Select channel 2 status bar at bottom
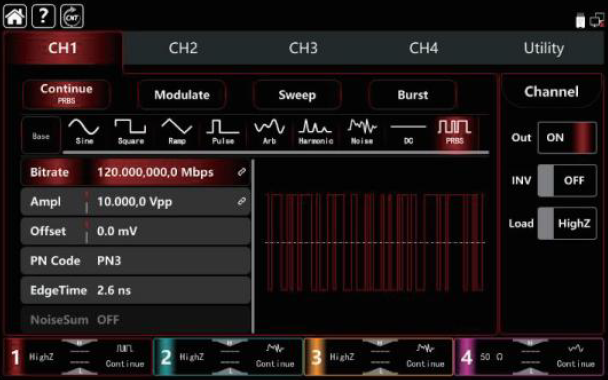Image resolution: width=608 pixels, height=380 pixels. point(228,357)
